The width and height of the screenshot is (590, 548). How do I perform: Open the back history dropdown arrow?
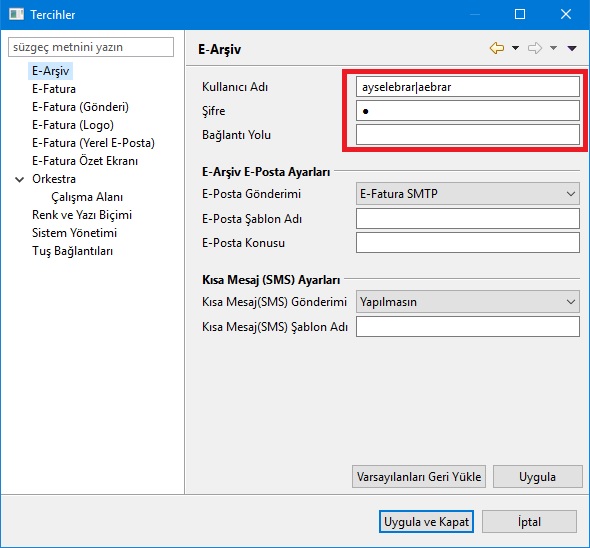pyautogui.click(x=515, y=48)
